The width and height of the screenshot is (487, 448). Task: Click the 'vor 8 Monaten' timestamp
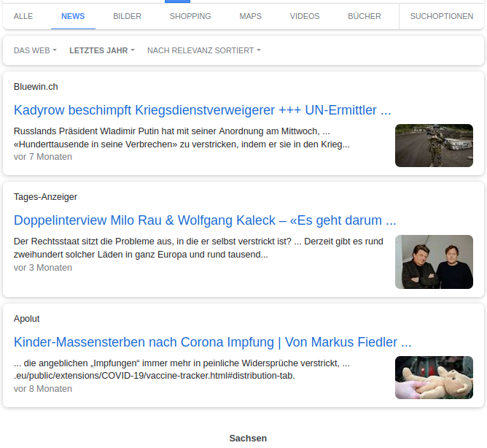pos(43,389)
